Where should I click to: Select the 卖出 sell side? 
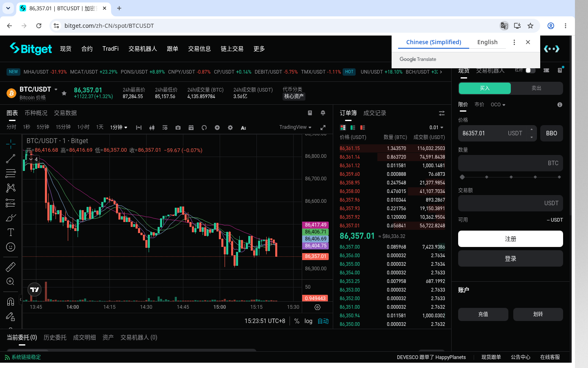[537, 88]
